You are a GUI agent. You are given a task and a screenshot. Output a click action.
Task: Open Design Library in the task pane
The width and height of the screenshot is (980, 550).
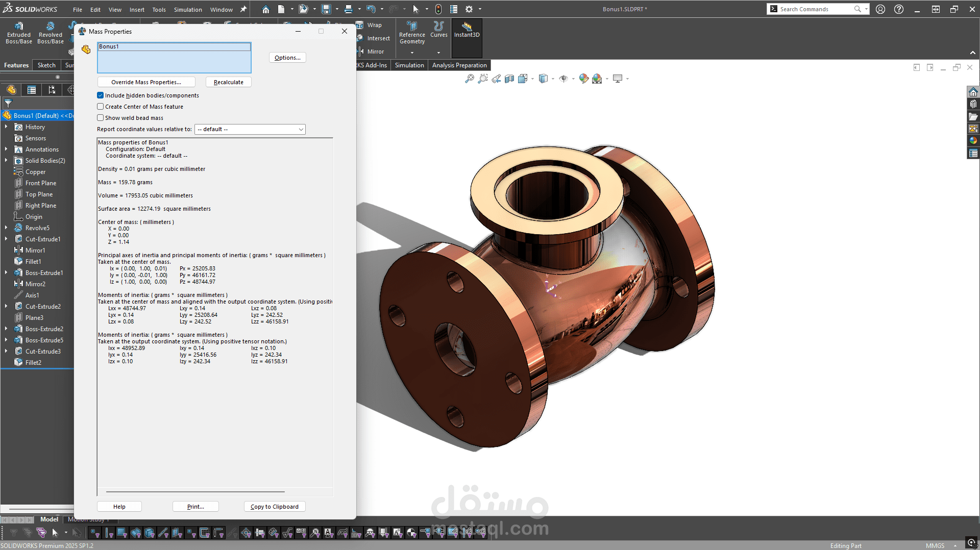point(973,104)
